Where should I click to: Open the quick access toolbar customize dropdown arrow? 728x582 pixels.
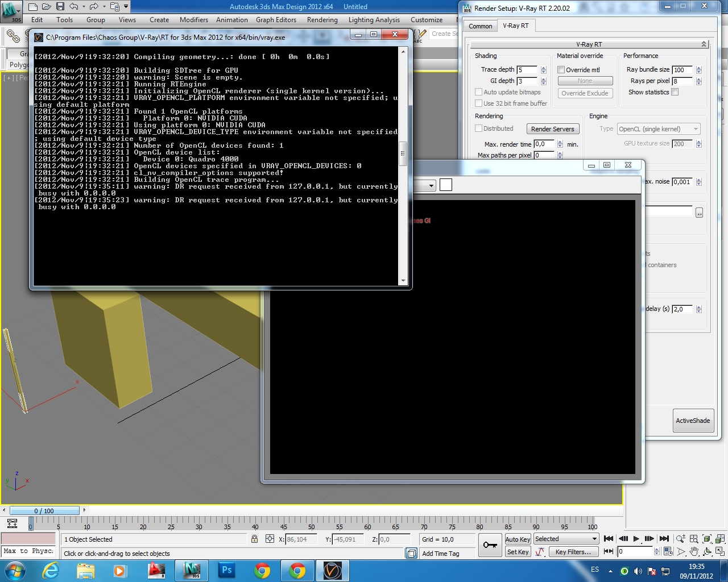(126, 7)
